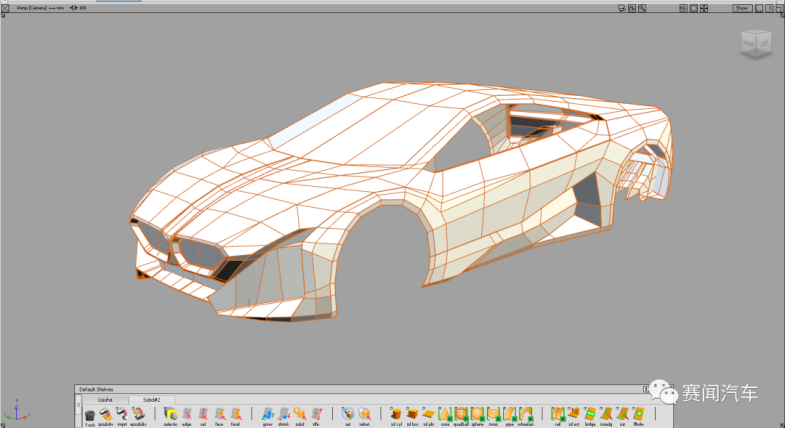Select the import shelf tool
Screen dimensions: 785x428
(122, 414)
